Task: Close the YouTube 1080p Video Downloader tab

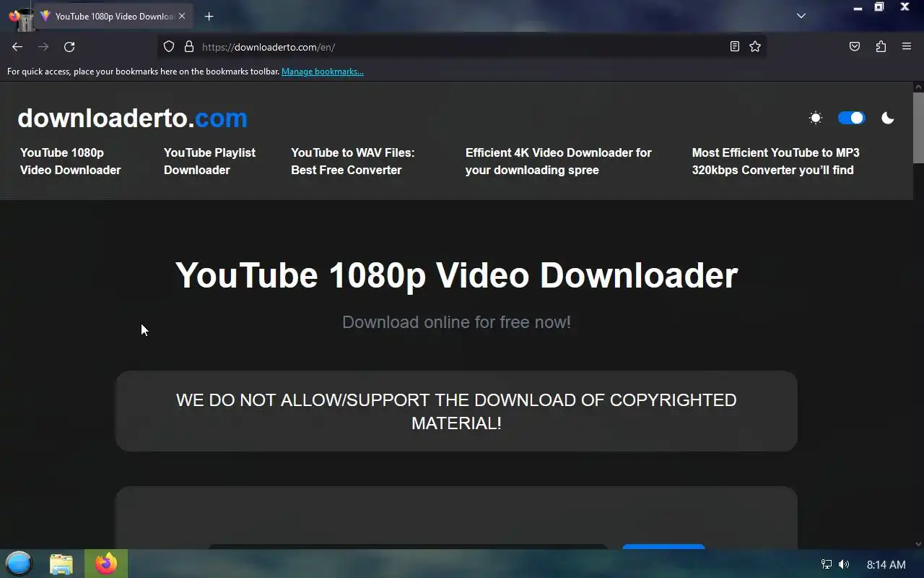Action: click(182, 16)
